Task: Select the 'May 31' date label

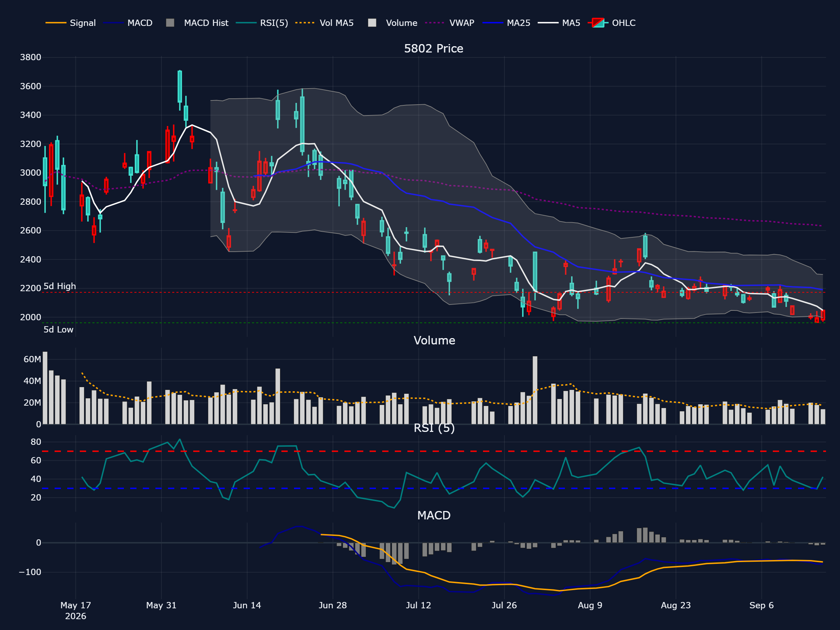Action: 161,605
